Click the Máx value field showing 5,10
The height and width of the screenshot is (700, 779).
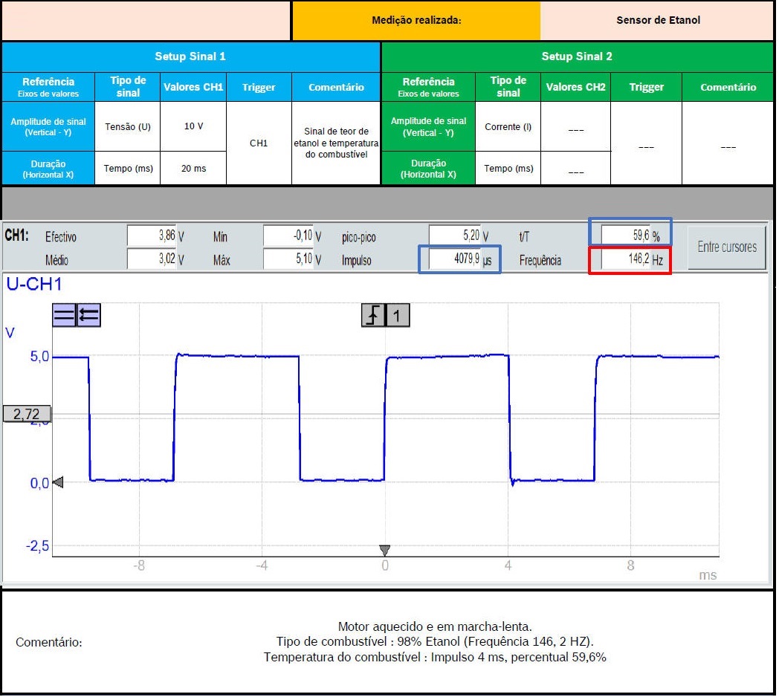tap(288, 261)
